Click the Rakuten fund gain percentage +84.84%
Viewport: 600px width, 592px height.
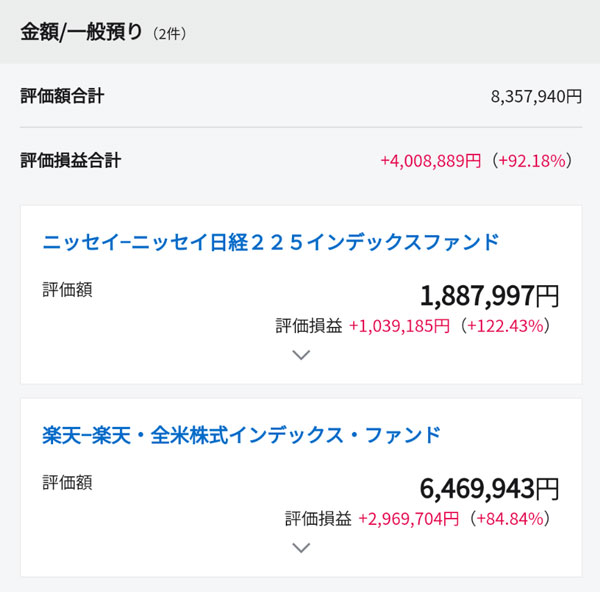click(x=511, y=519)
